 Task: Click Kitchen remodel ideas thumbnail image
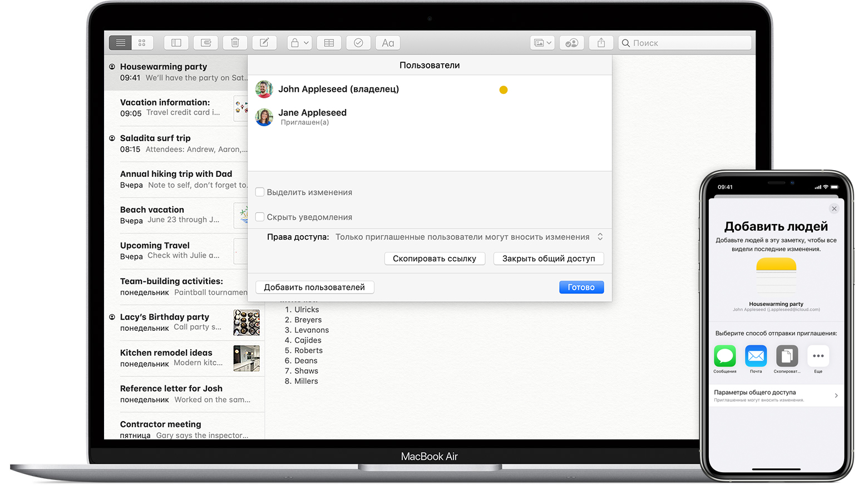246,358
